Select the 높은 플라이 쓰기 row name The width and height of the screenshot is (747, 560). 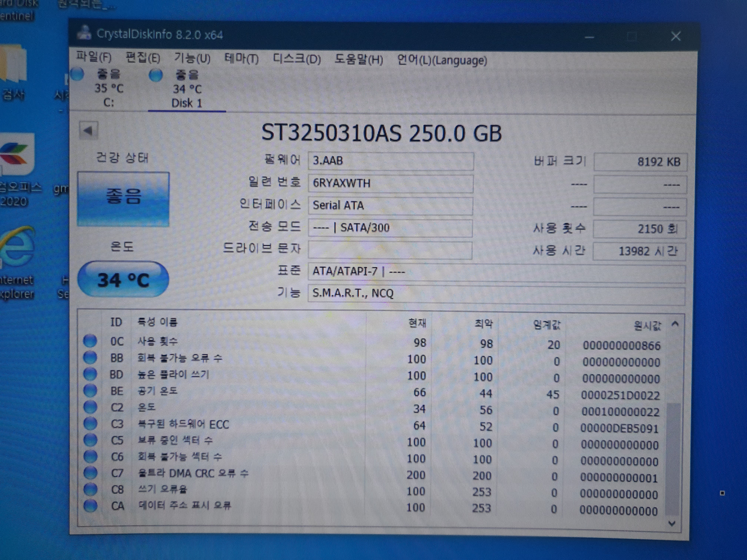click(x=174, y=374)
